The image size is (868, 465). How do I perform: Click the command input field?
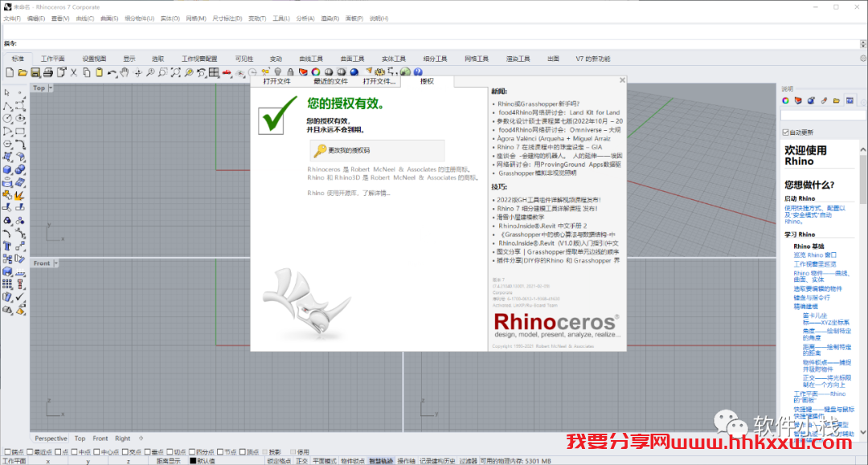pyautogui.click(x=437, y=43)
